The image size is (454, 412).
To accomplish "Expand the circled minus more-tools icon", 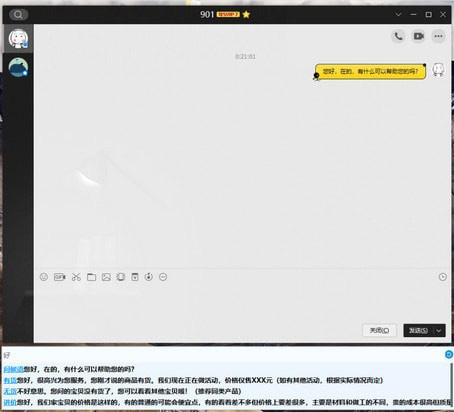I will tap(163, 277).
